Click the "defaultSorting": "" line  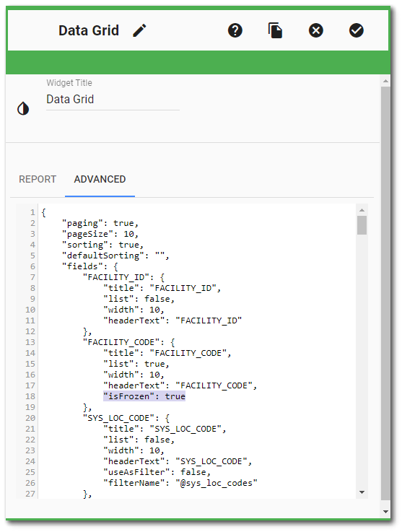pyautogui.click(x=115, y=256)
